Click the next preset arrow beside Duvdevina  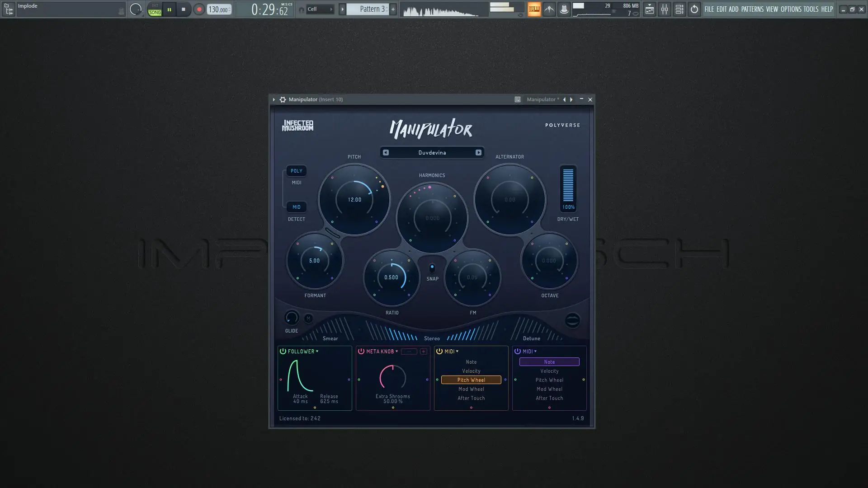click(x=478, y=153)
